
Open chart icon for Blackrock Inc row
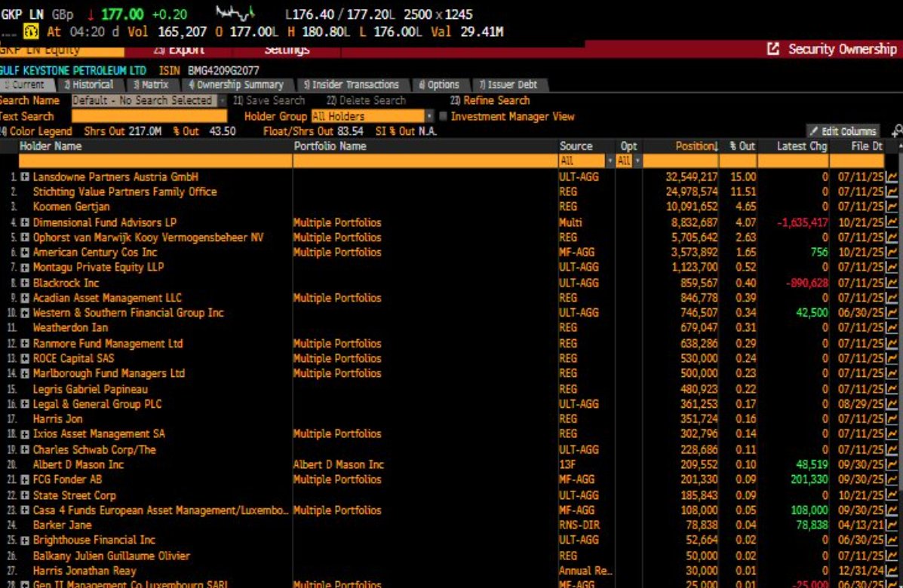coord(892,283)
